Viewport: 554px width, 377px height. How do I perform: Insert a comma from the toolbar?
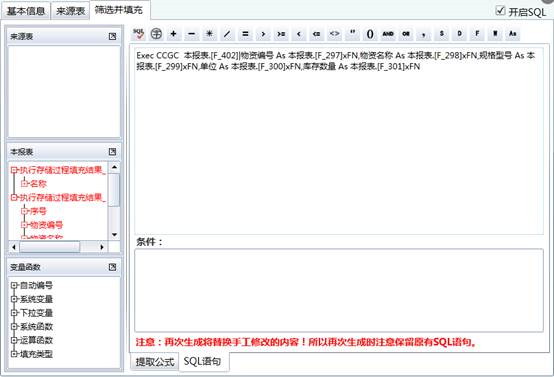(424, 34)
